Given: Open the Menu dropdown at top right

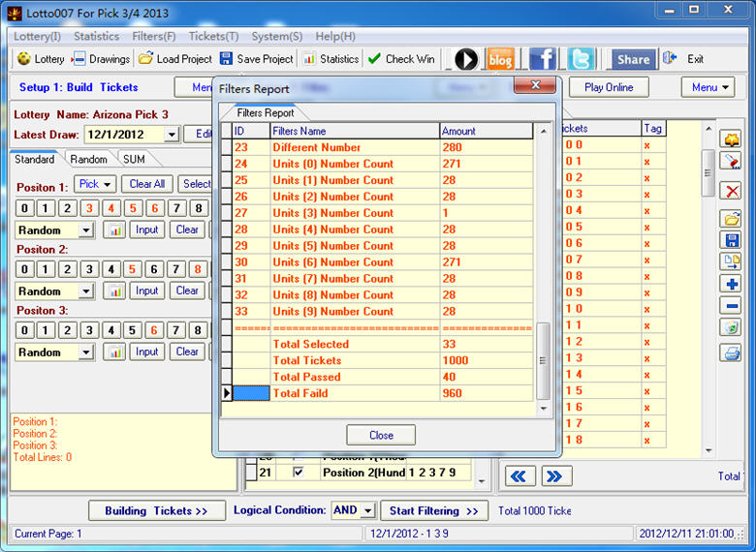Looking at the screenshot, I should [708, 88].
